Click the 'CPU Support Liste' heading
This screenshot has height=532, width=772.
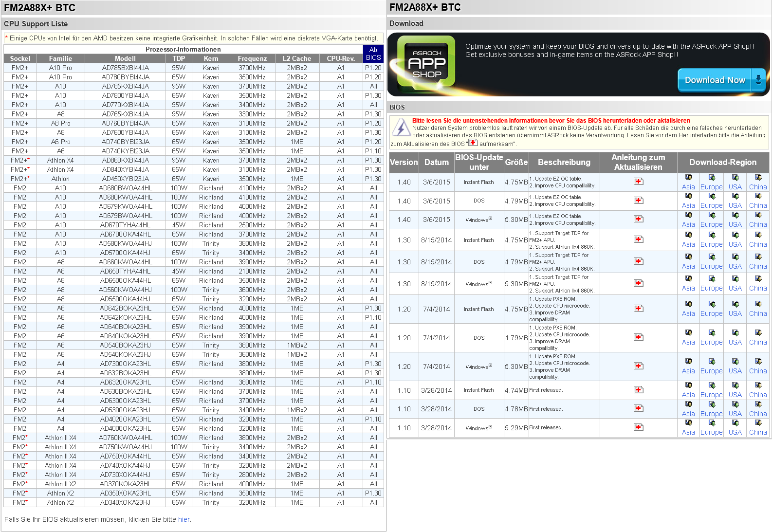[36, 24]
